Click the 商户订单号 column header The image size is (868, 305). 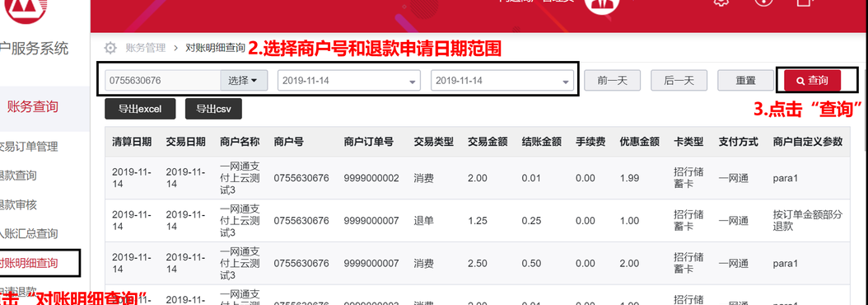click(x=369, y=142)
